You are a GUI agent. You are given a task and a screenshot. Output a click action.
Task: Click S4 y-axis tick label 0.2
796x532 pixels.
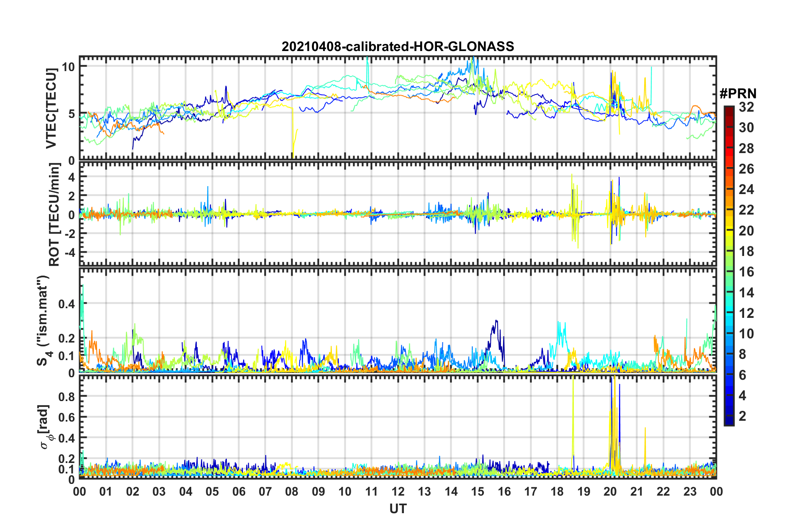(x=67, y=338)
